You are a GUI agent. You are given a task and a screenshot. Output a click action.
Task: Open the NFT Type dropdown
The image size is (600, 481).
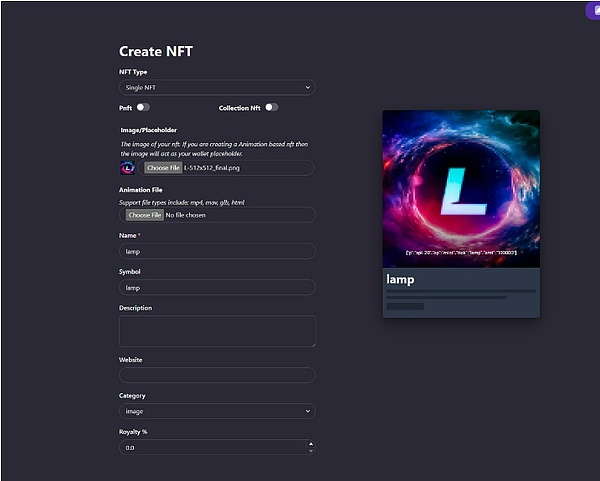tap(217, 88)
